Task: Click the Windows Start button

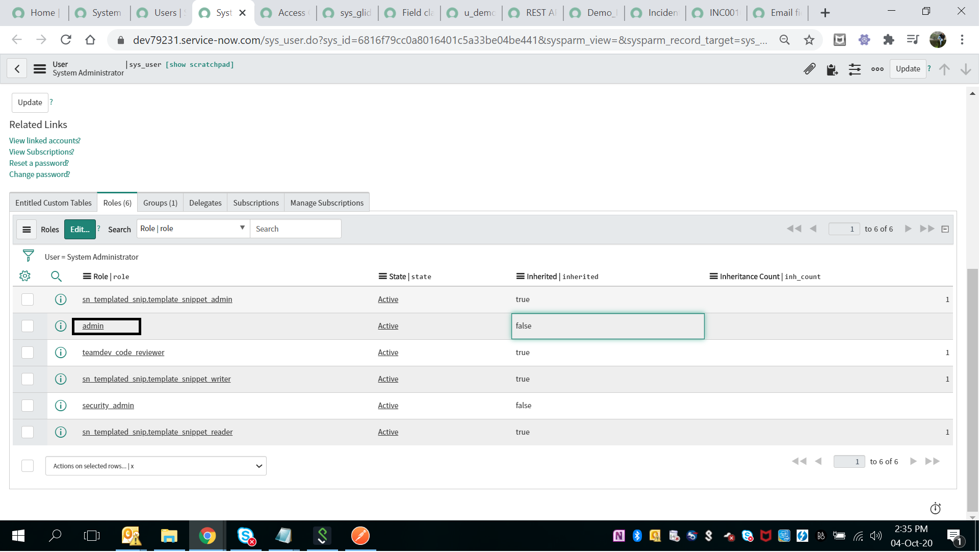Action: point(18,536)
